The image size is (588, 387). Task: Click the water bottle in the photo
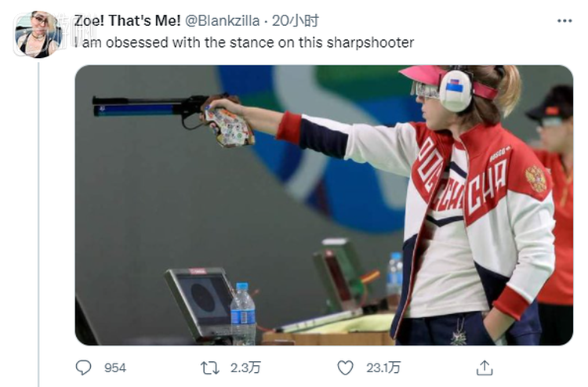click(243, 313)
